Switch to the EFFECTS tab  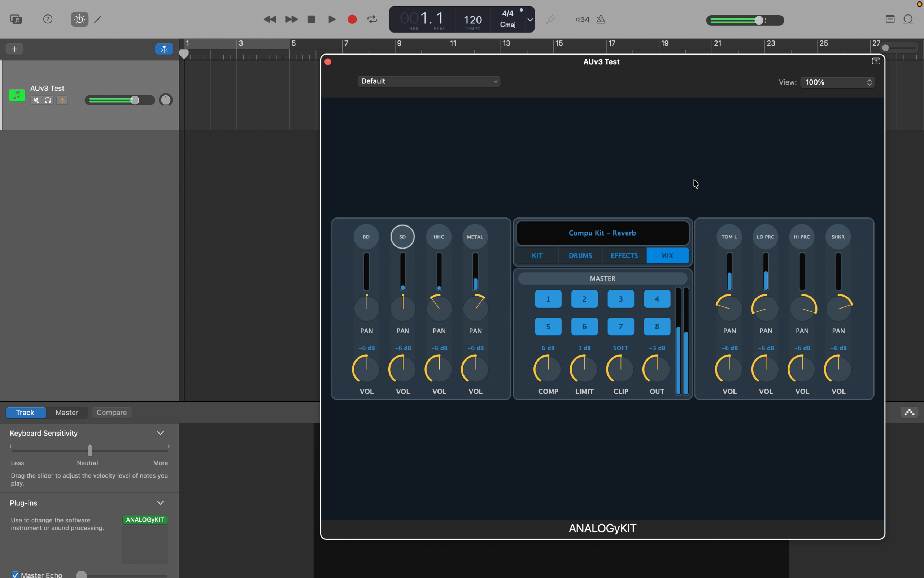624,255
